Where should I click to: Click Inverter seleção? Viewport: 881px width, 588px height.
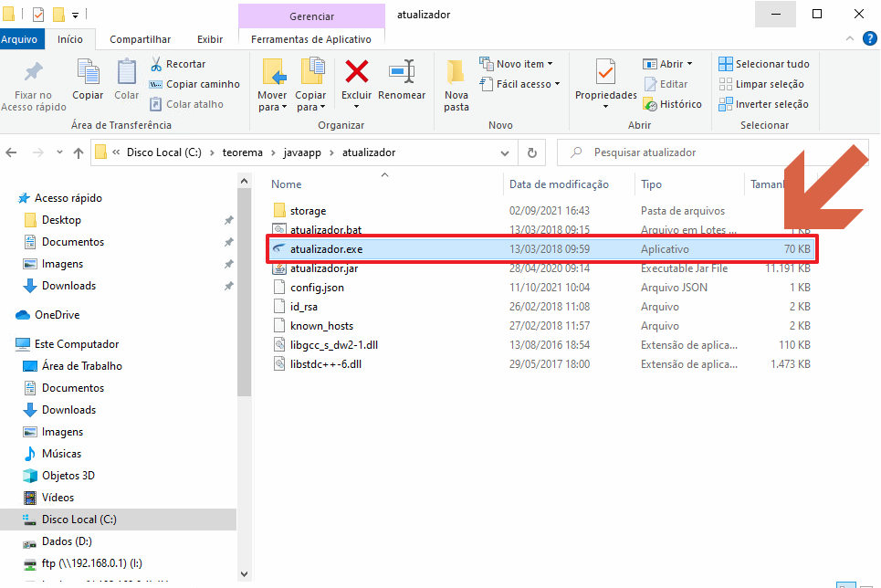tap(763, 104)
